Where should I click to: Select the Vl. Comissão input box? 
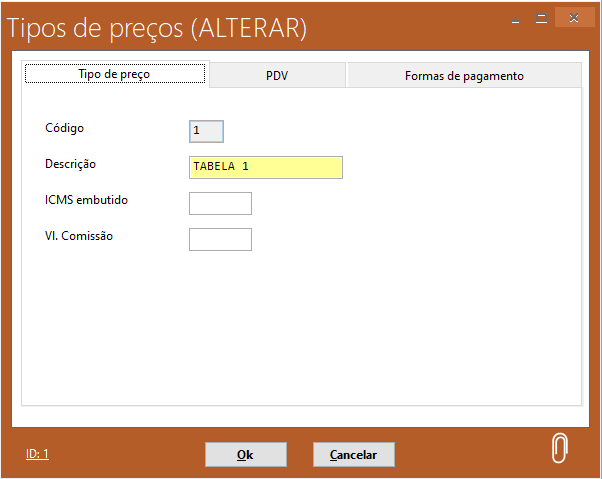[220, 239]
